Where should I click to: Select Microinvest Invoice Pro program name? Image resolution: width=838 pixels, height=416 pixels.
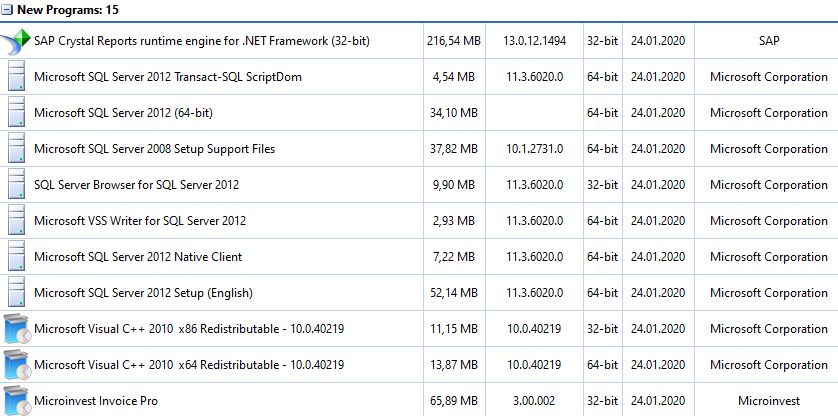click(96, 400)
